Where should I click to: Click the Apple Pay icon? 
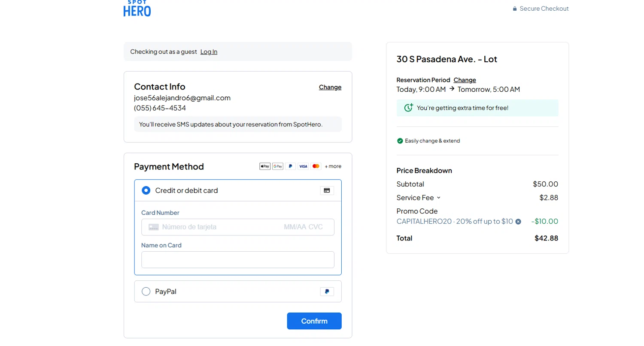pyautogui.click(x=265, y=166)
